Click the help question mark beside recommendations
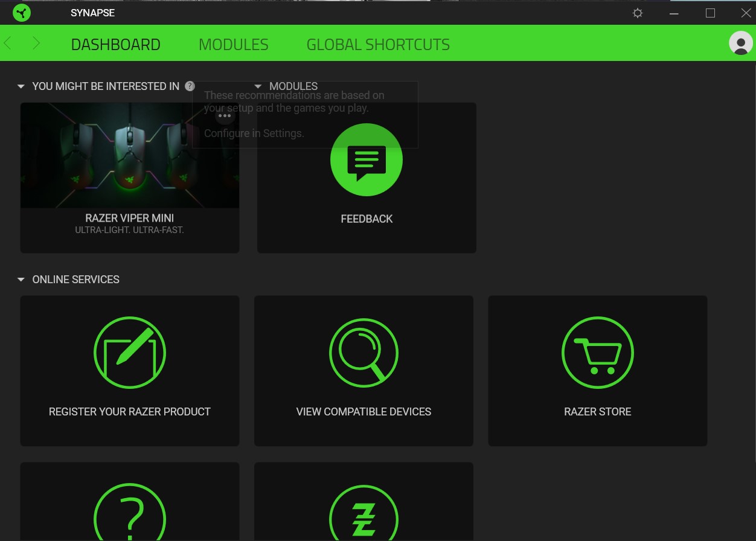 pyautogui.click(x=190, y=86)
